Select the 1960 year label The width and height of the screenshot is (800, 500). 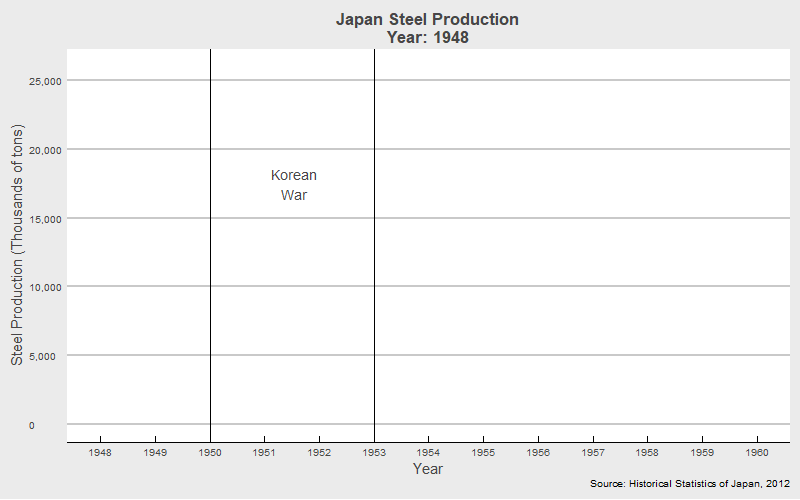(757, 453)
